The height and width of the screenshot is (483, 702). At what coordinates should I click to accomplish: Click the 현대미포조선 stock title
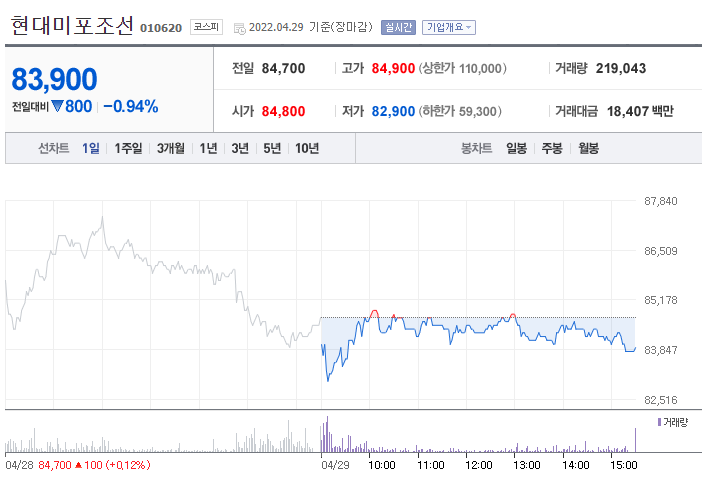pos(72,26)
